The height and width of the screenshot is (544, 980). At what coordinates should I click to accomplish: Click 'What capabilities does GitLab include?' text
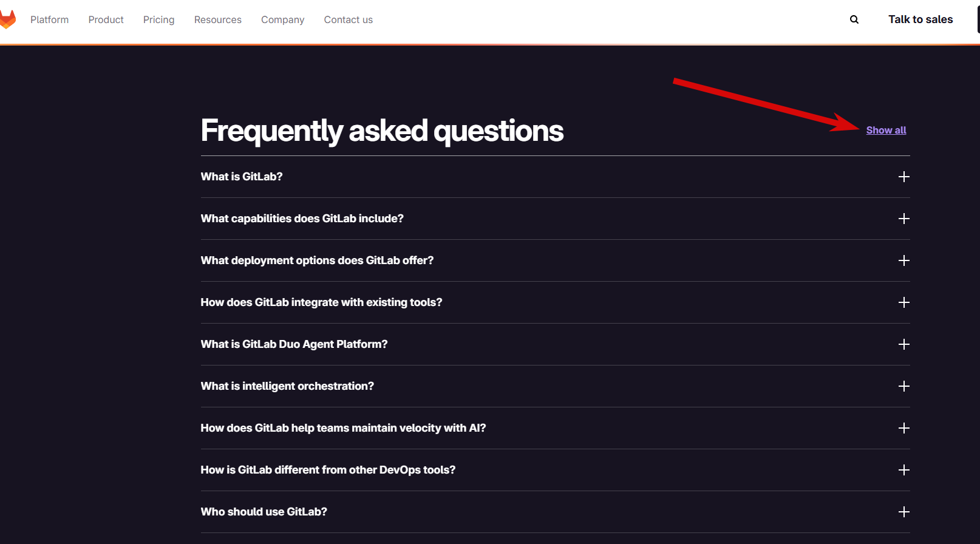(302, 219)
